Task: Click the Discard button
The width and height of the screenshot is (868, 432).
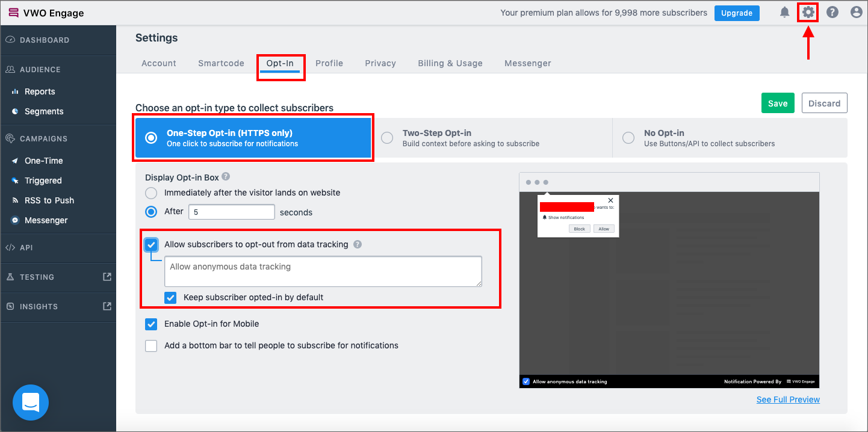Action: pos(825,103)
